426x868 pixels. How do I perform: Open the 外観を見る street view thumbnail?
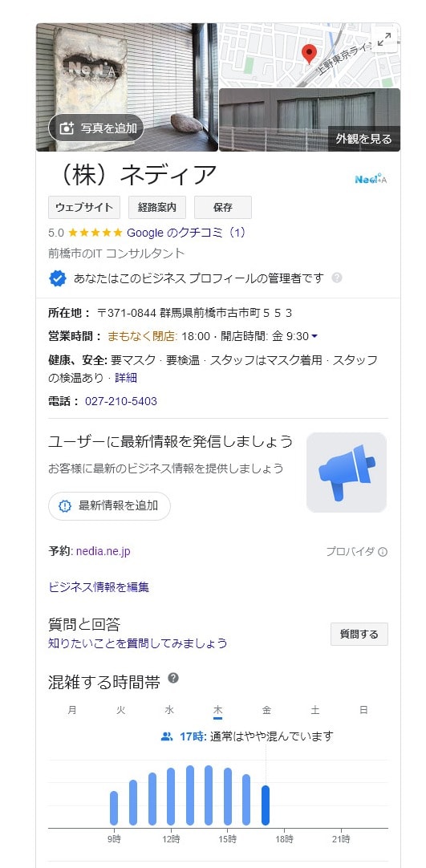(x=309, y=120)
